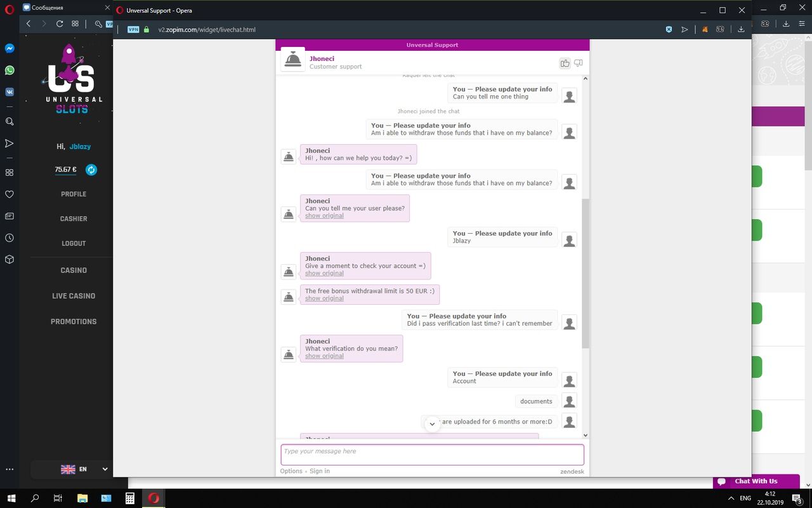Open the extensions cube icon in the sidebar
Screen dimensions: 812x508
coord(10,260)
